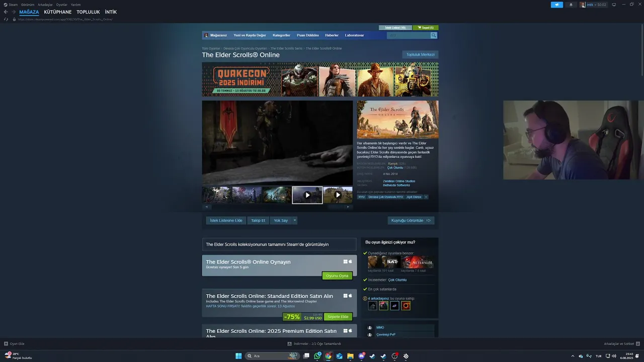
Task: Open the İNTİK profile tab
Action: pos(111,12)
